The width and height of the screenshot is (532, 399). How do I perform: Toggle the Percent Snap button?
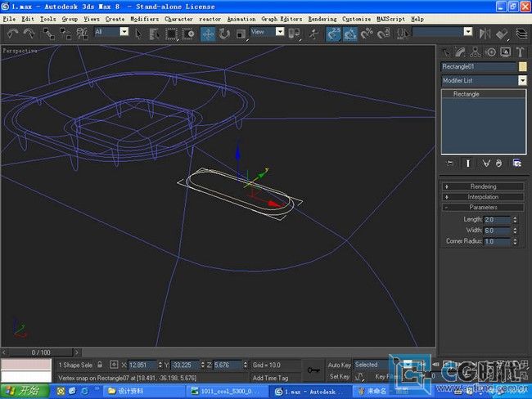(367, 34)
